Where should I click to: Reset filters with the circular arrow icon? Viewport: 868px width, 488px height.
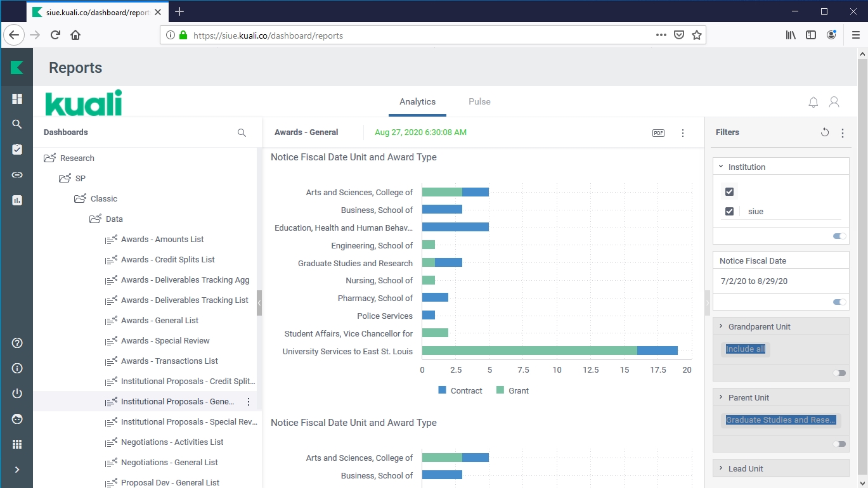tap(824, 132)
